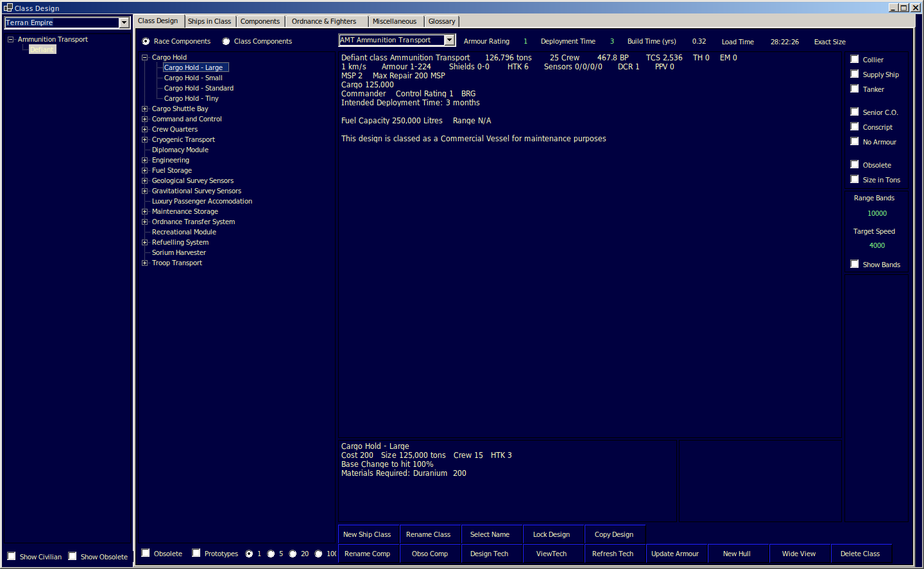Check the Obsolete components checkbox at bottom
This screenshot has height=569, width=924.
click(x=146, y=553)
